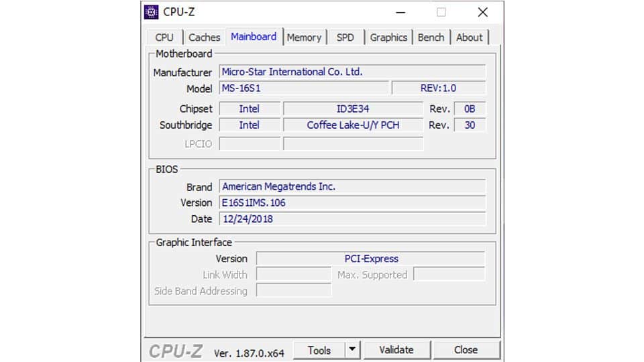
Task: Switch to the Graphics tab
Action: pyautogui.click(x=388, y=38)
